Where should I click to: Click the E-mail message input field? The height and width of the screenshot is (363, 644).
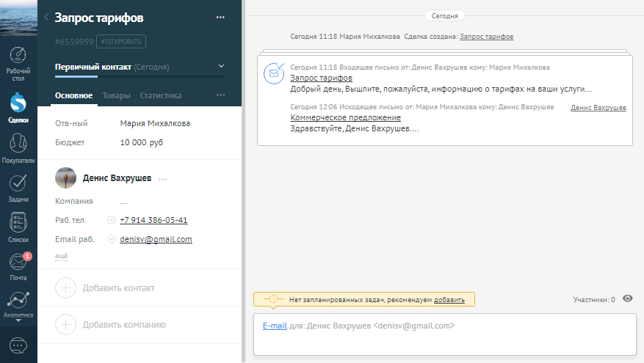pyautogui.click(x=444, y=334)
